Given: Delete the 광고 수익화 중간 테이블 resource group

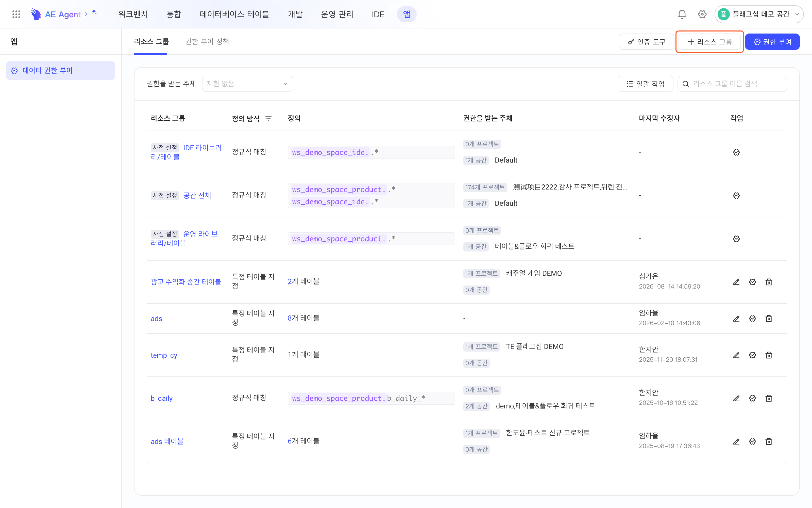Looking at the screenshot, I should 769,282.
